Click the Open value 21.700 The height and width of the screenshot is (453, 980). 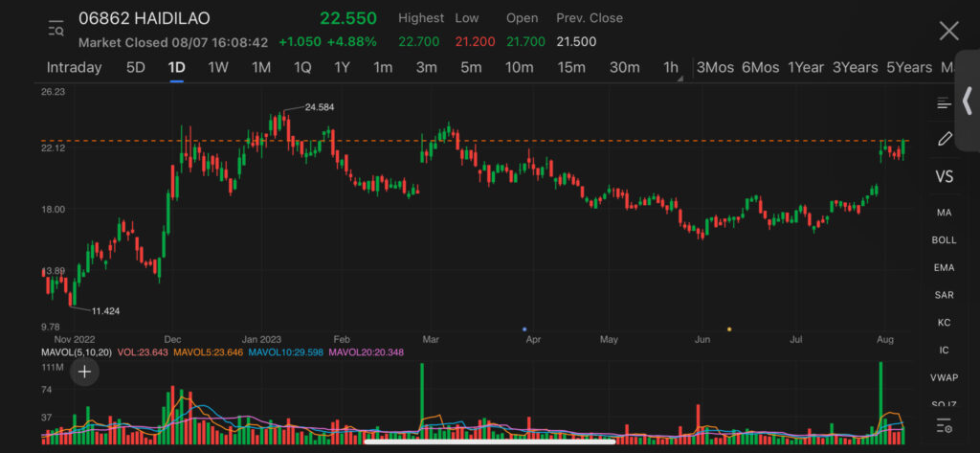pos(525,42)
